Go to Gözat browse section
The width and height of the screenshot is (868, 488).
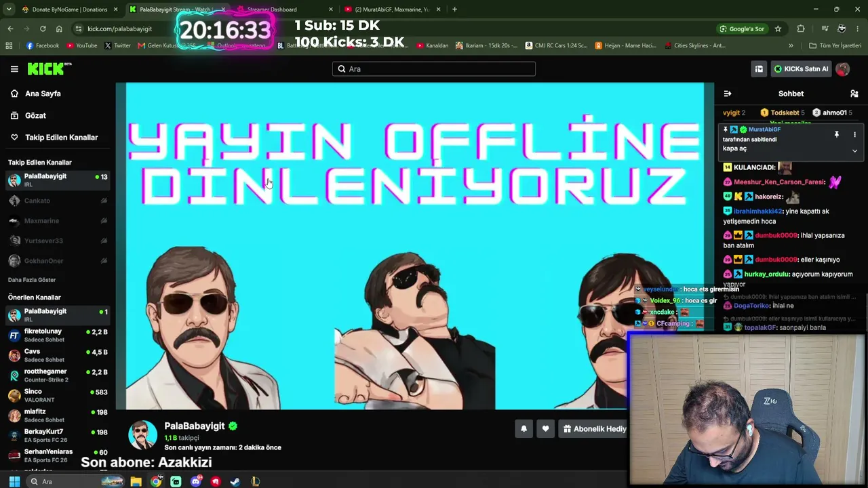(x=35, y=115)
